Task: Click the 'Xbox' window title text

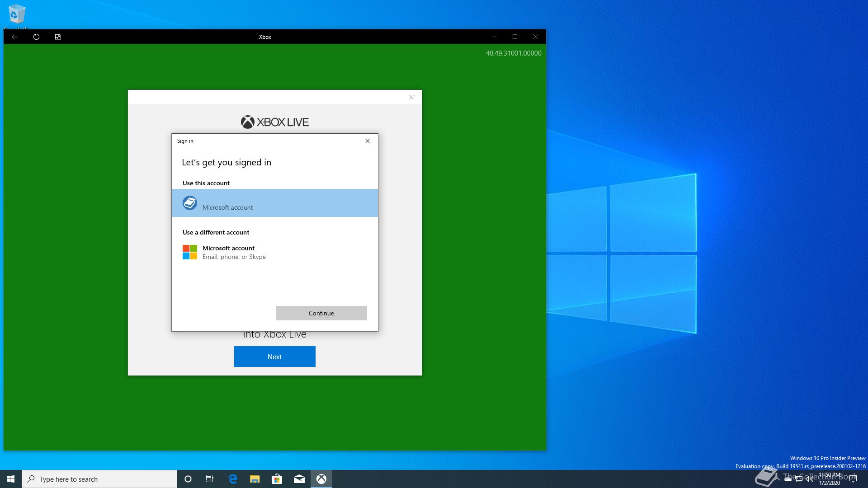Action: click(x=265, y=37)
